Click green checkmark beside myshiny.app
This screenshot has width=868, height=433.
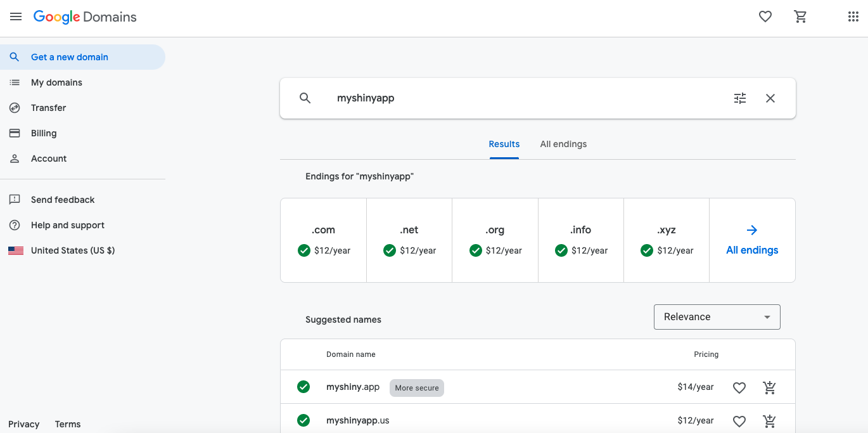tap(303, 387)
